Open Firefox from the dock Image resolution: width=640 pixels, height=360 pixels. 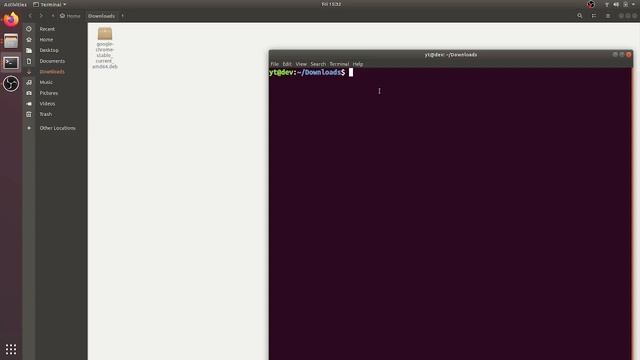point(11,20)
